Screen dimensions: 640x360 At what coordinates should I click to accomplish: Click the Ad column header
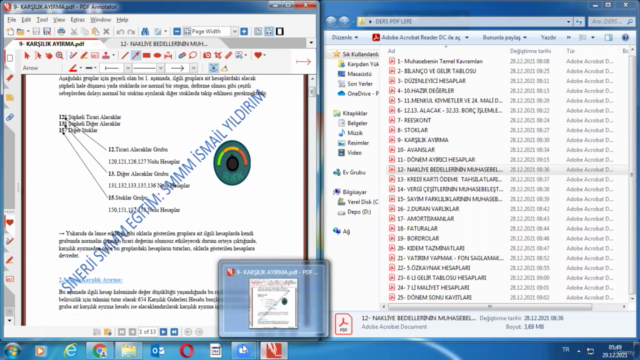[391, 51]
